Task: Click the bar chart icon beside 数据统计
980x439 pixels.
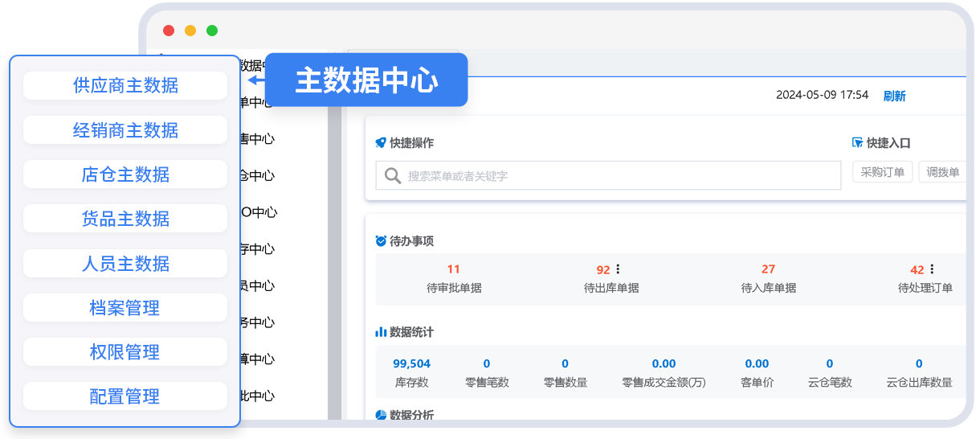Action: [x=381, y=332]
